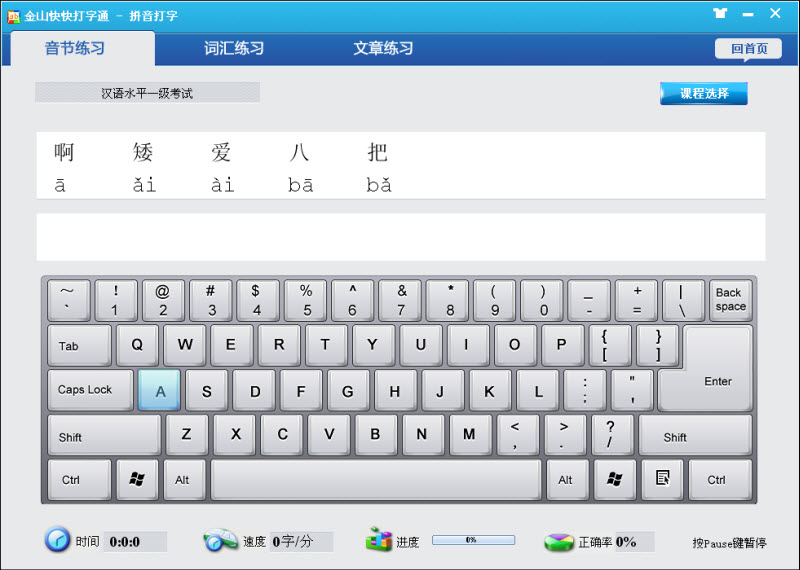Click the colorful blocks icon beside 进度
800x570 pixels.
pyautogui.click(x=379, y=539)
